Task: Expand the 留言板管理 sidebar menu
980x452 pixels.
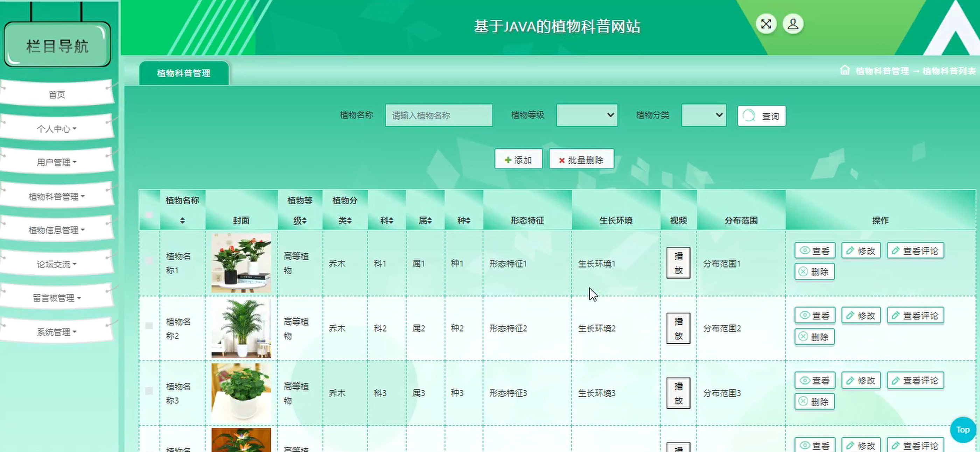Action: pyautogui.click(x=57, y=298)
